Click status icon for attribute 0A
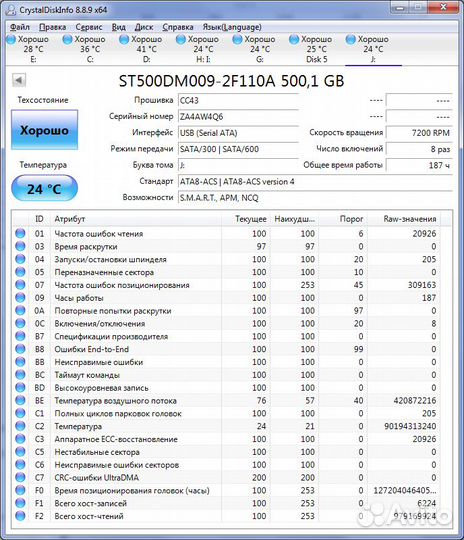The image size is (464, 540). coord(21,311)
